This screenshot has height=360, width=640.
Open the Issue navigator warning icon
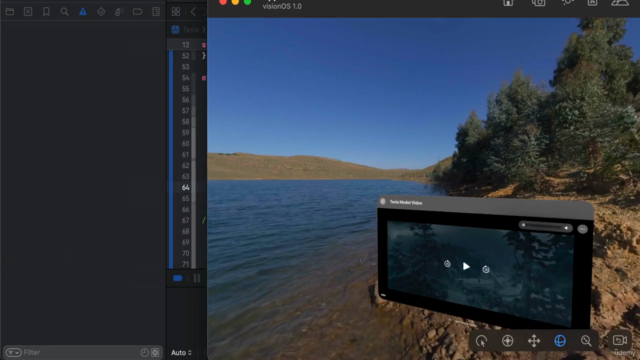pos(83,11)
